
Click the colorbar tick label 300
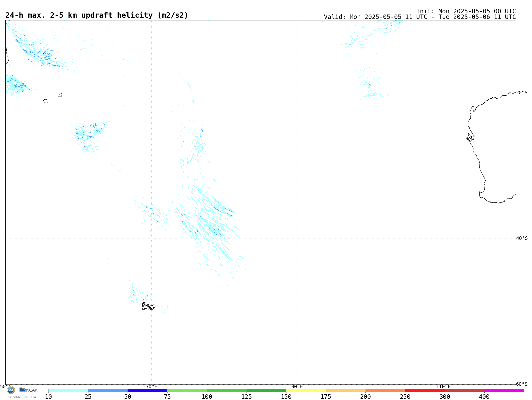pos(445,397)
